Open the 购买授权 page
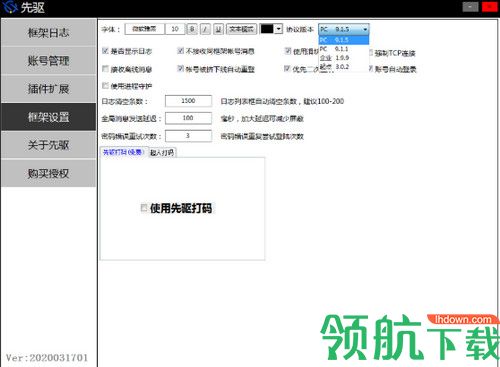The image size is (500, 367). tap(49, 173)
